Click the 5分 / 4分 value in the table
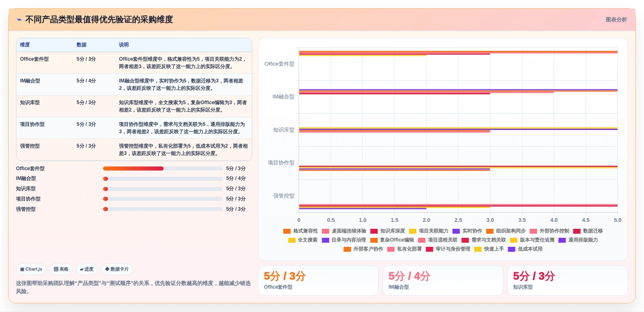 [x=86, y=81]
